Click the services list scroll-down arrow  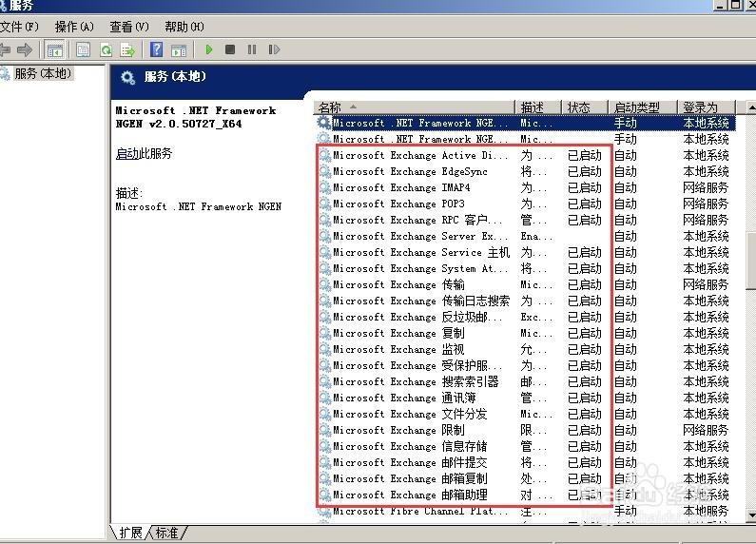[750, 515]
